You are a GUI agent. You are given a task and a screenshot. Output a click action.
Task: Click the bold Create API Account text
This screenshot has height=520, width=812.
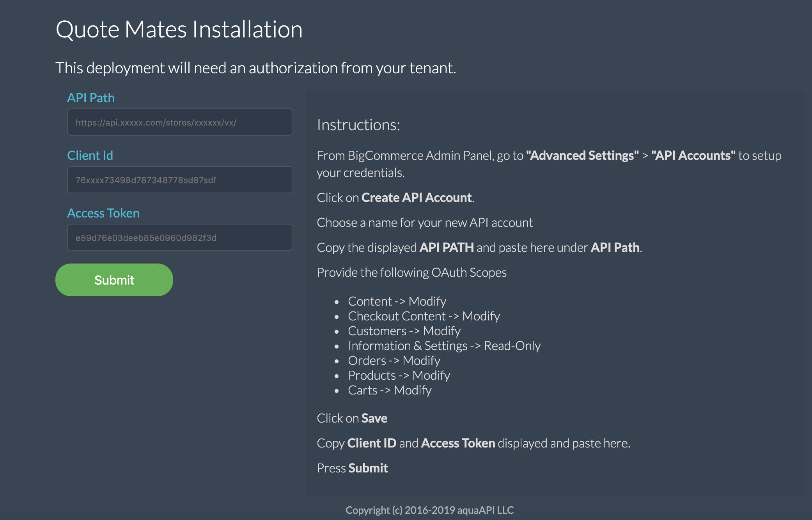tap(416, 198)
